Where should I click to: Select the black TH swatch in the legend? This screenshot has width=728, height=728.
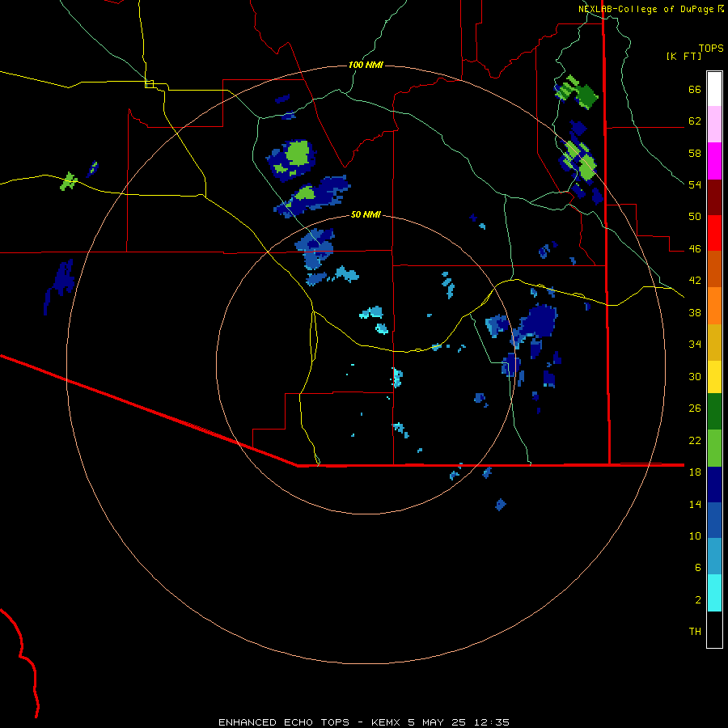(714, 629)
